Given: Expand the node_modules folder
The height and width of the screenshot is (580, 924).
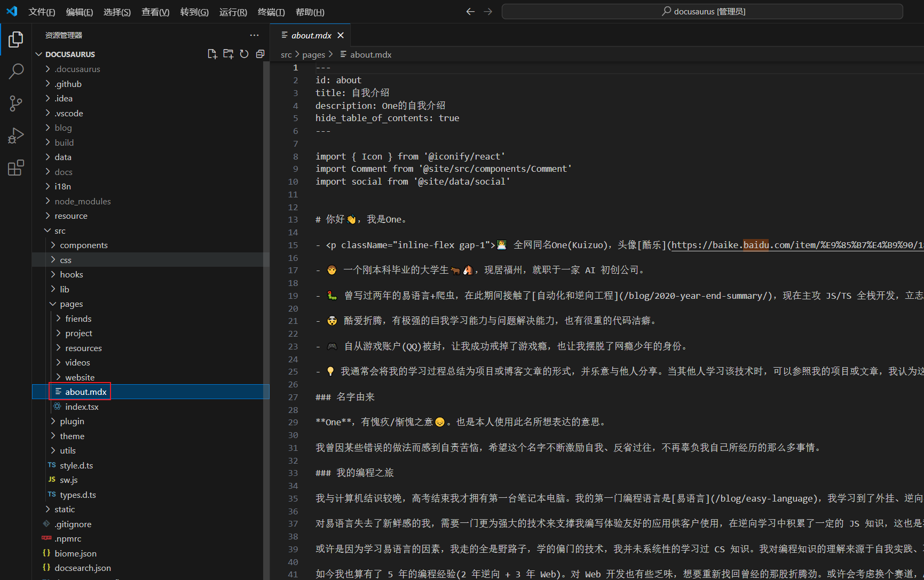Looking at the screenshot, I should coord(48,201).
